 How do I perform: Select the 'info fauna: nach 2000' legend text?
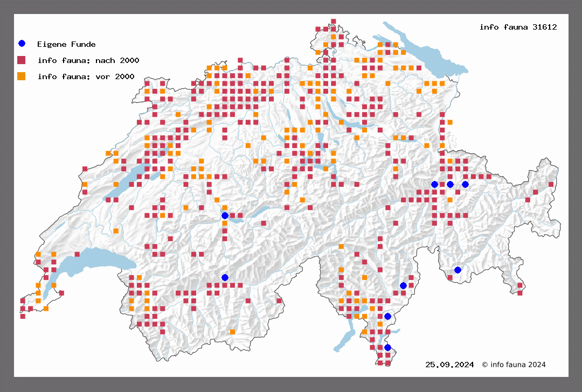86,60
